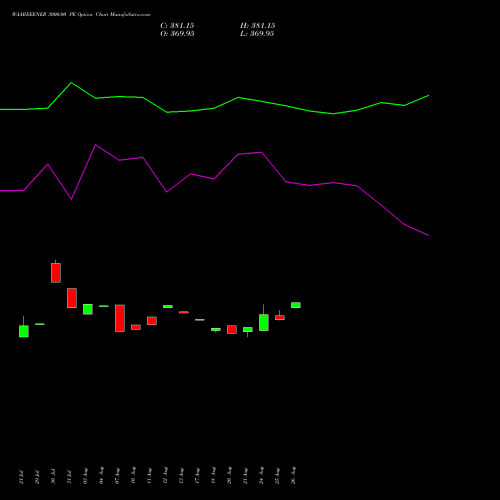This screenshot has height=500, width=500.
Task: Click the right end of the green line
Action: click(x=428, y=96)
